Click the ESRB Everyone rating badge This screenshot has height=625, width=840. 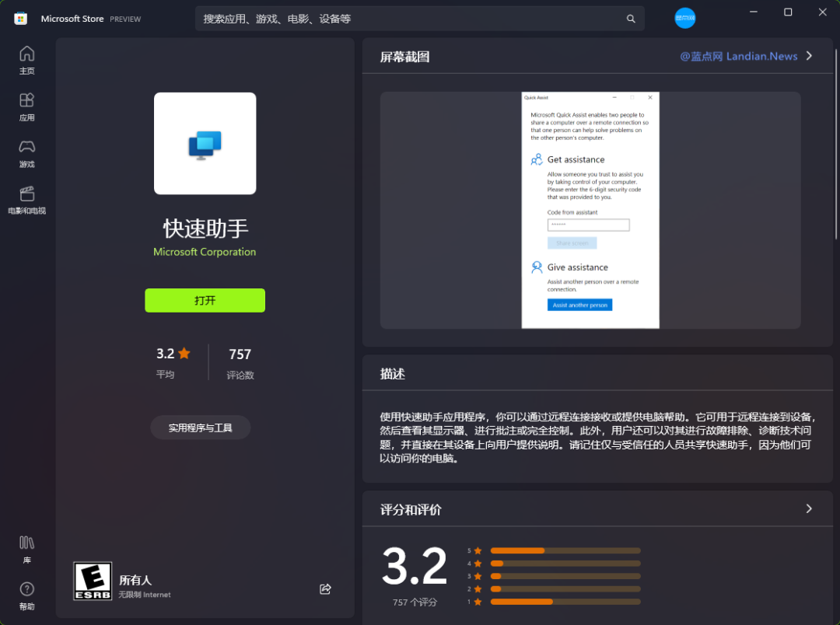(x=93, y=581)
